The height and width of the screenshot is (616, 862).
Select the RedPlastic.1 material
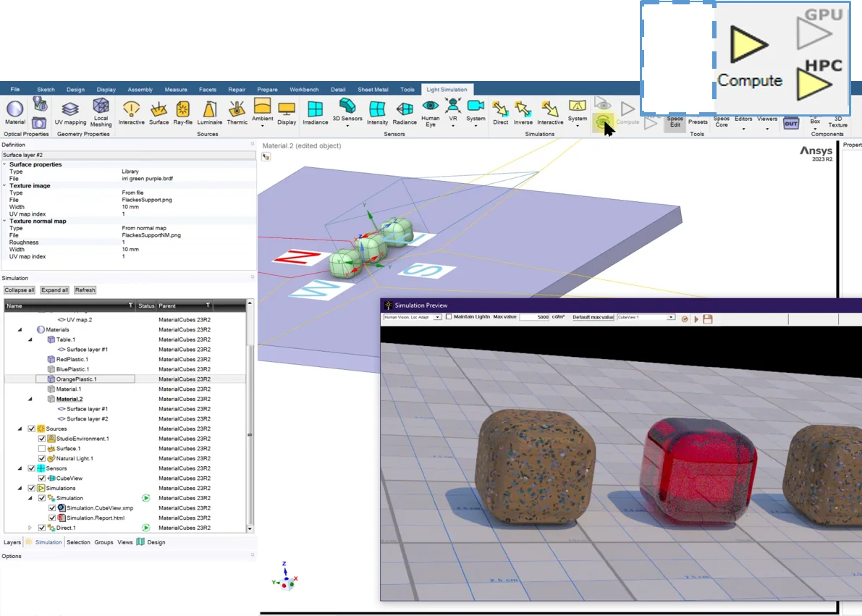[x=72, y=359]
